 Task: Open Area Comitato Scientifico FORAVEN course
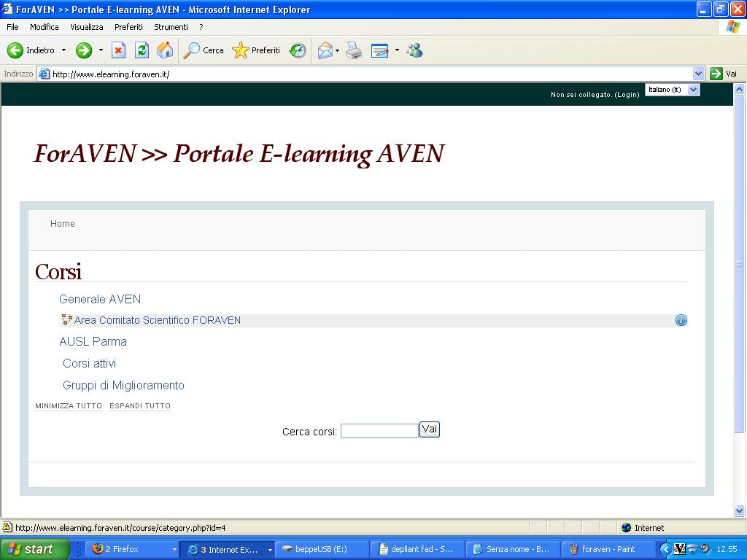[x=158, y=321]
